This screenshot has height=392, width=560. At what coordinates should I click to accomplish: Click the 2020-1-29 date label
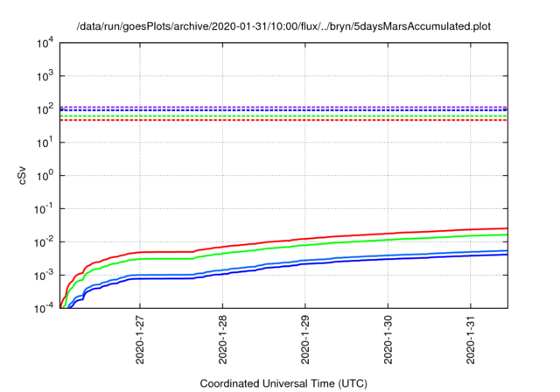pos(305,339)
